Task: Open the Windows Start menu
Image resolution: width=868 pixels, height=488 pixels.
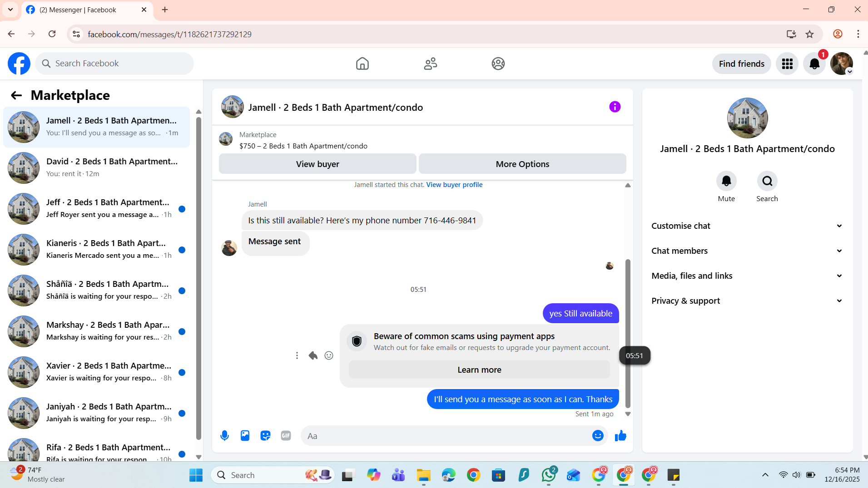Action: [196, 475]
